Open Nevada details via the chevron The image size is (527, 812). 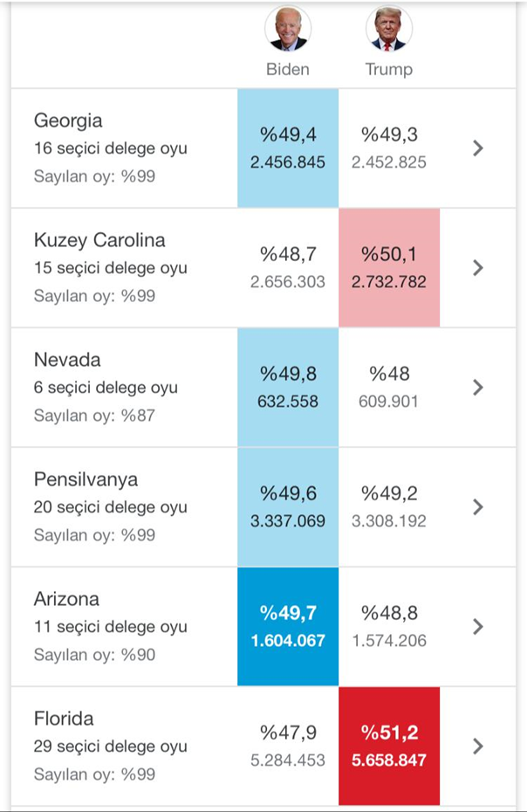coord(477,388)
